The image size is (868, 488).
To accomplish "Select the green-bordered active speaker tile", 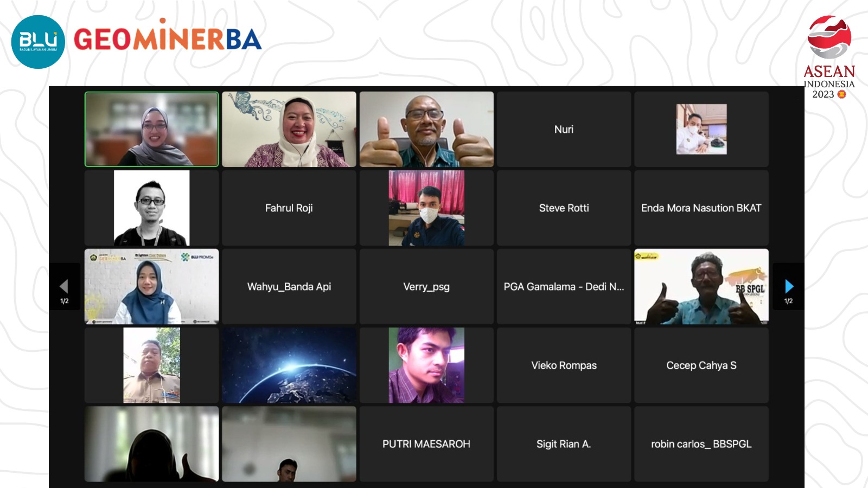I will 152,129.
